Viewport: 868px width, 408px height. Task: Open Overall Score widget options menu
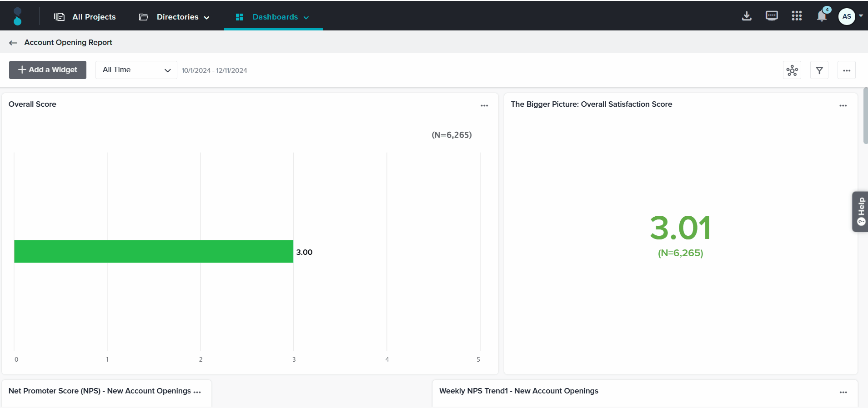484,105
